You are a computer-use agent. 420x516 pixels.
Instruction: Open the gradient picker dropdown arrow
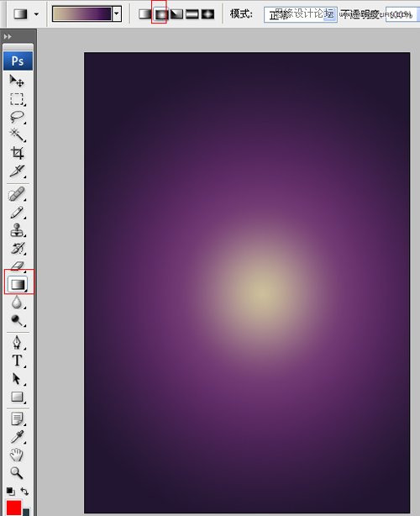coord(117,13)
